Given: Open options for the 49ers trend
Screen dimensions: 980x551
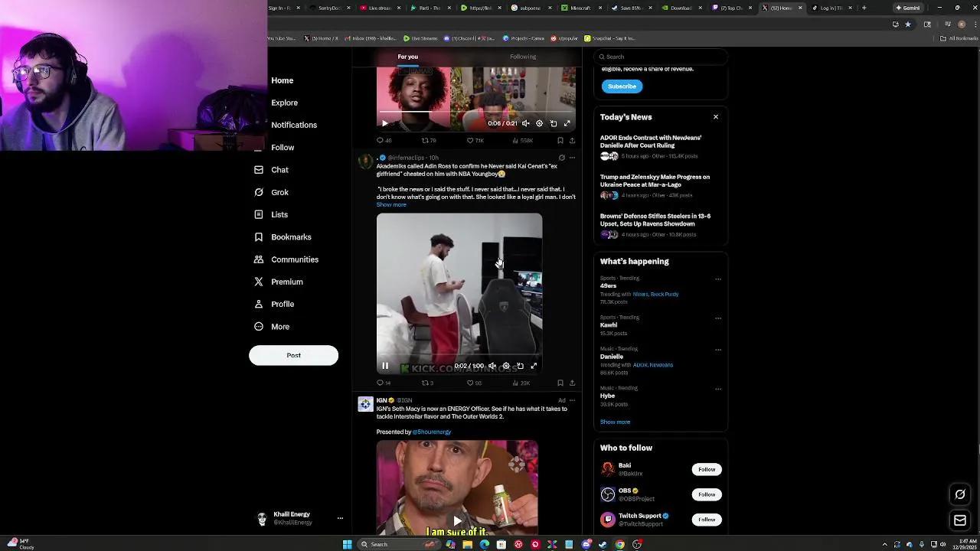Looking at the screenshot, I should (x=718, y=279).
